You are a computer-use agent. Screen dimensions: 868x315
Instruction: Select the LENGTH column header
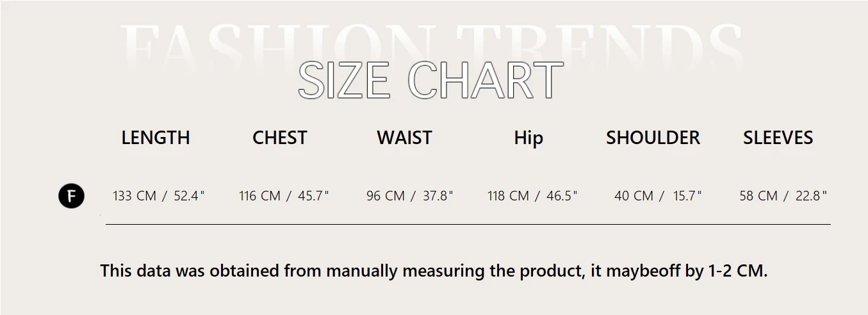(156, 138)
